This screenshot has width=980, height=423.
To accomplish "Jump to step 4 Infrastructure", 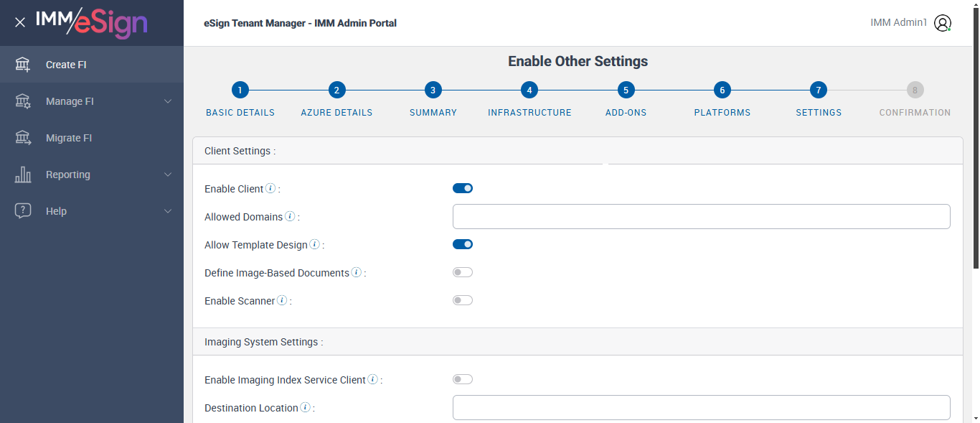I will [x=529, y=90].
